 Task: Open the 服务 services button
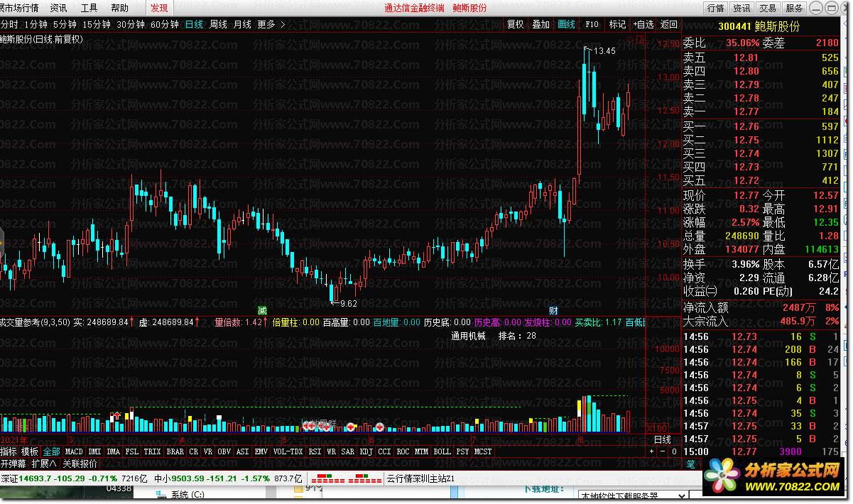click(794, 8)
